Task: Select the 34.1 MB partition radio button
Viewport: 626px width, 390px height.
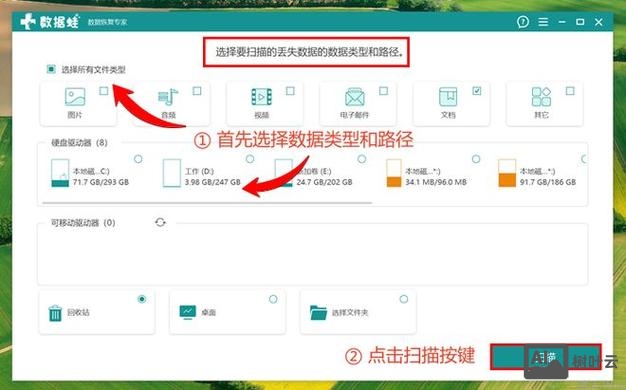Action: pos(476,159)
